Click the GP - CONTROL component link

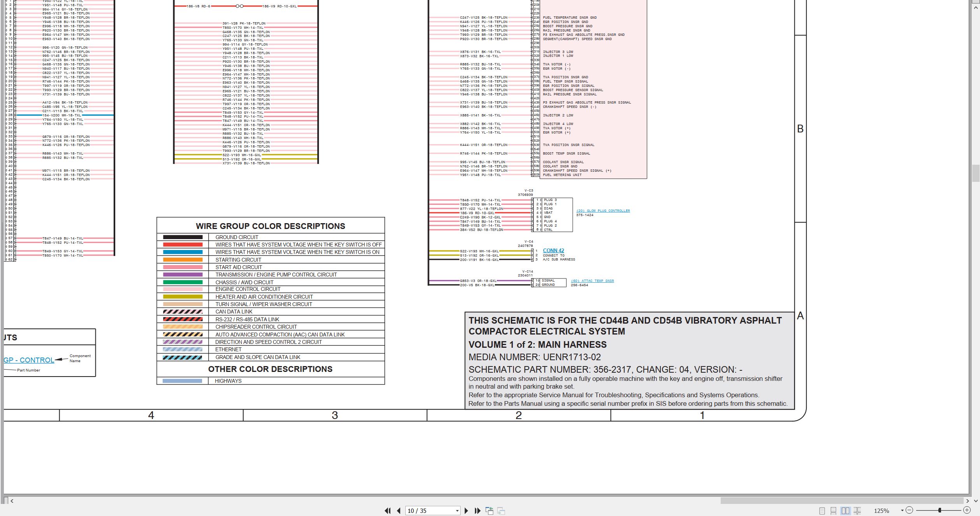coord(29,360)
